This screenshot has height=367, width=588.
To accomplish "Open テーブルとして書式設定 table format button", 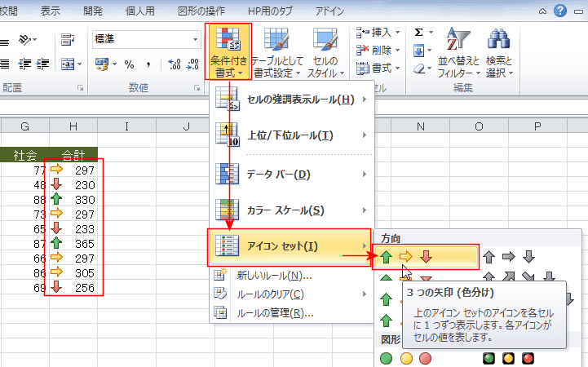I will point(276,51).
